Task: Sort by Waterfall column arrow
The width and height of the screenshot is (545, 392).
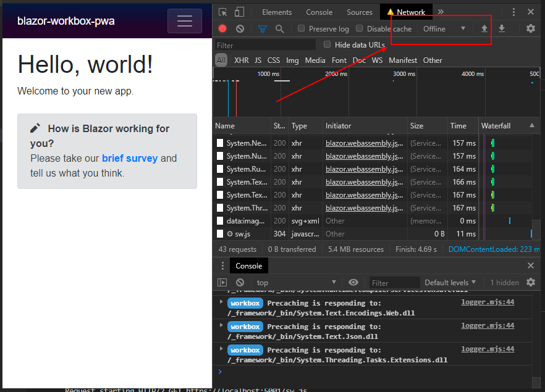Action: (x=532, y=125)
